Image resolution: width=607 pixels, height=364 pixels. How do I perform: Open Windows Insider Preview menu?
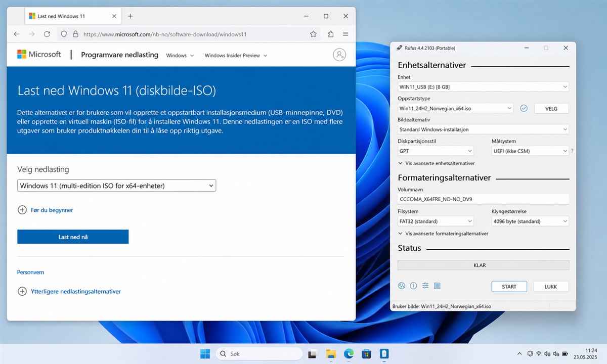pos(236,56)
